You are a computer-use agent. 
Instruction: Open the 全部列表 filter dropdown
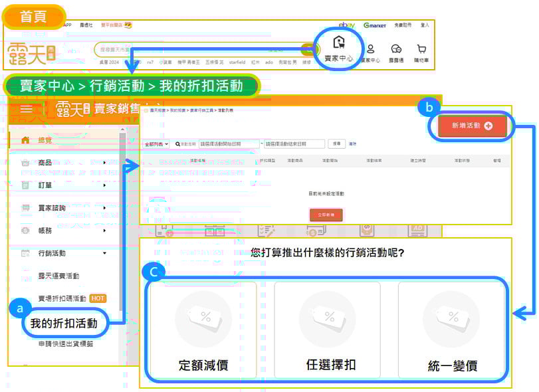tap(156, 144)
